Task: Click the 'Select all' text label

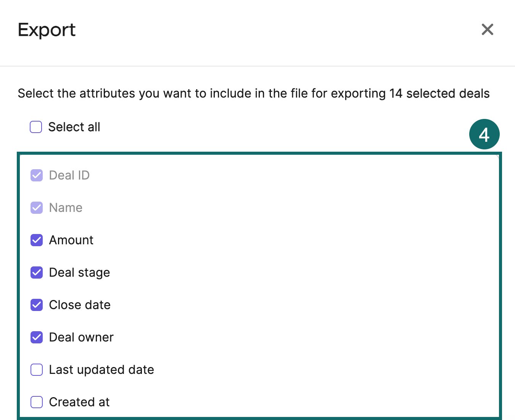Action: point(74,127)
